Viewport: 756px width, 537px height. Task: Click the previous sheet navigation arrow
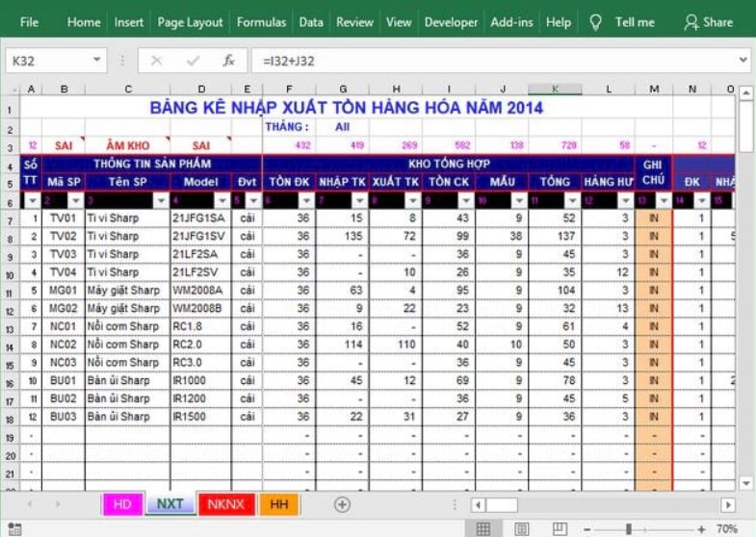[30, 504]
